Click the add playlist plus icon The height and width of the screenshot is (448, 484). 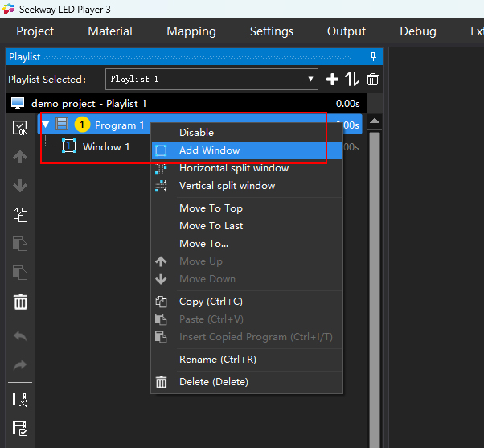point(332,80)
